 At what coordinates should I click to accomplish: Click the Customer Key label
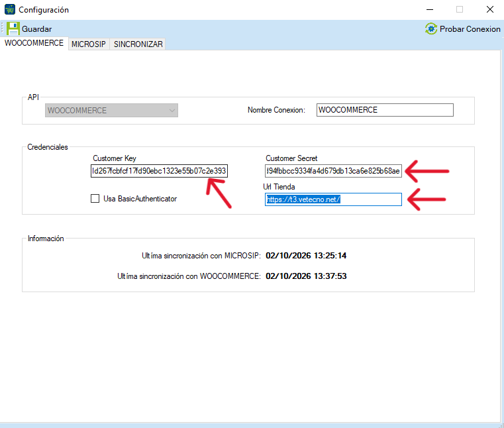point(115,158)
